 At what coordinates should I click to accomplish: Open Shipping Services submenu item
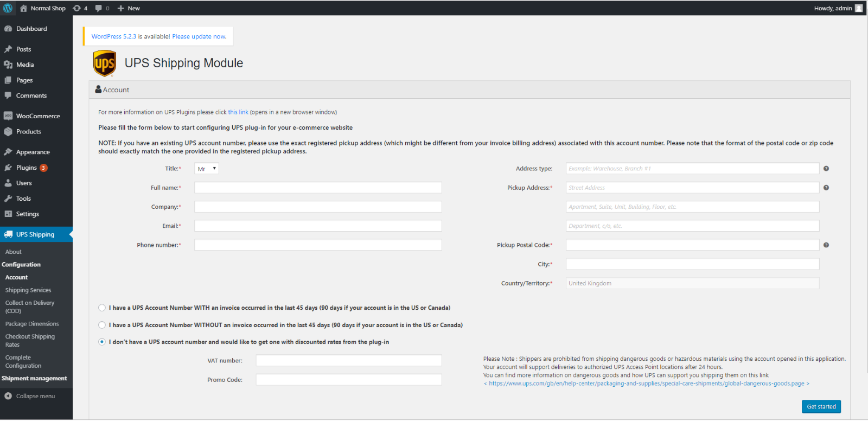tap(28, 290)
